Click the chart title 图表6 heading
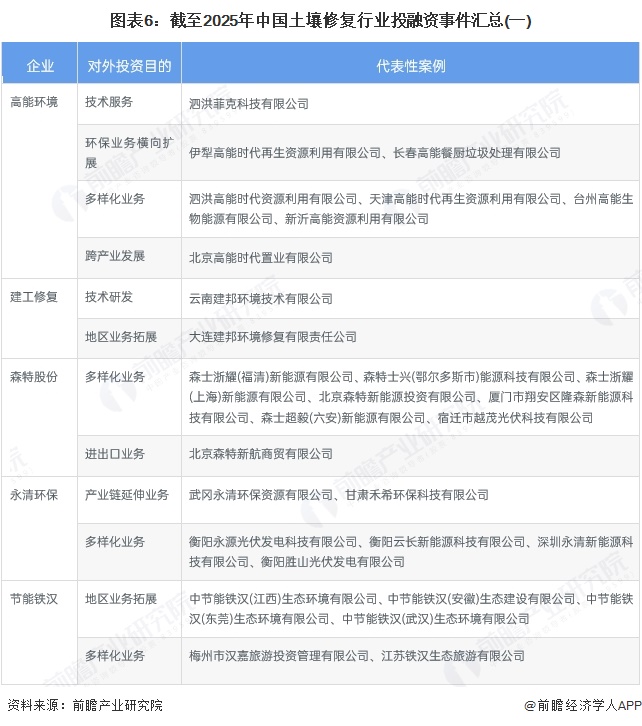Image resolution: width=642 pixels, height=726 pixels. [x=320, y=20]
